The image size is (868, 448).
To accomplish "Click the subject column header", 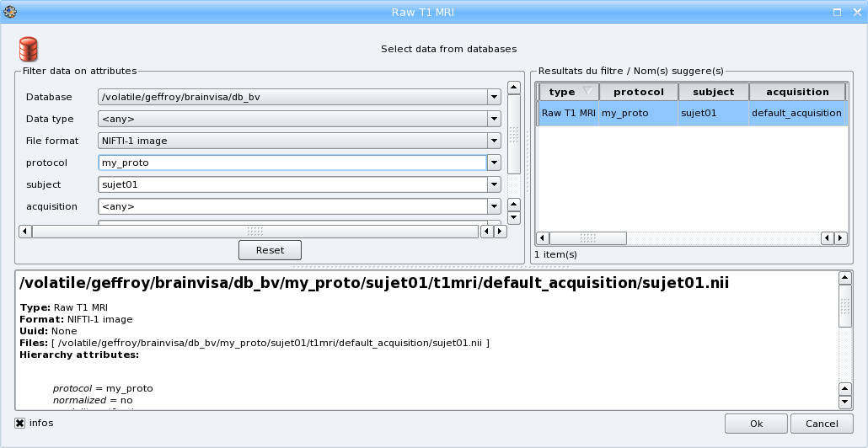I will [713, 92].
